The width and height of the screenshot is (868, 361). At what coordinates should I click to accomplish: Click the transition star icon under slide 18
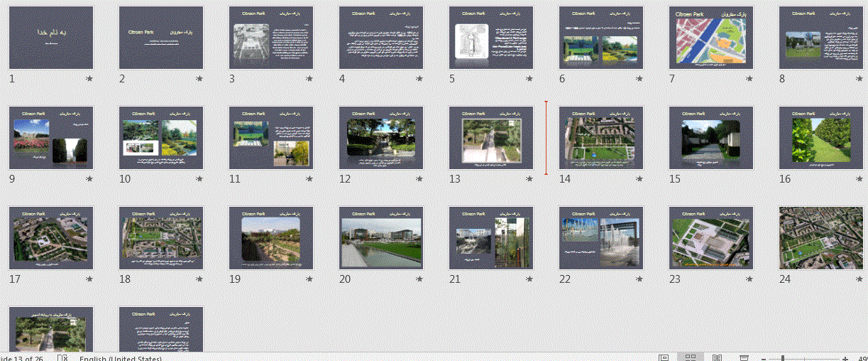pos(199,279)
